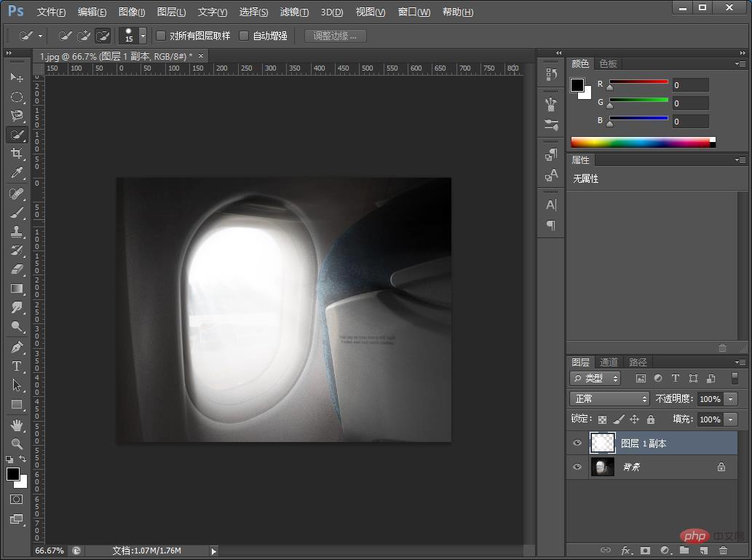752x560 pixels.
Task: Open the 滤镜(T) menu
Action: [294, 12]
